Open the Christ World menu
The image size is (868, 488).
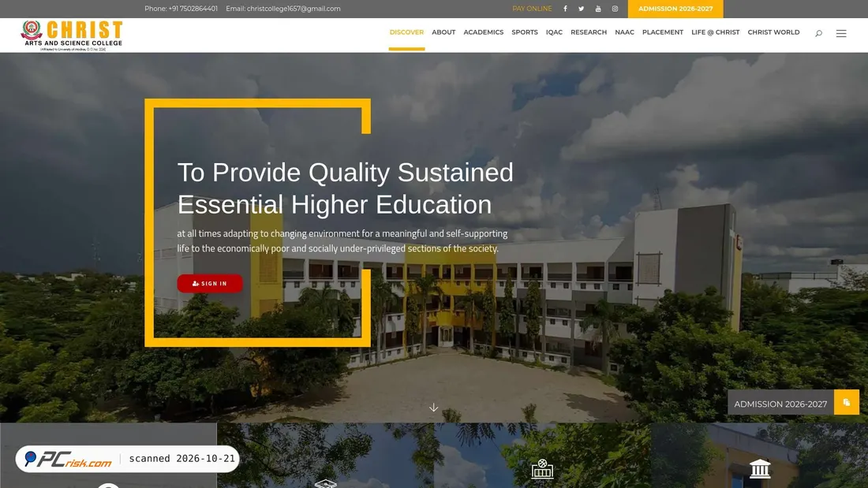[773, 32]
